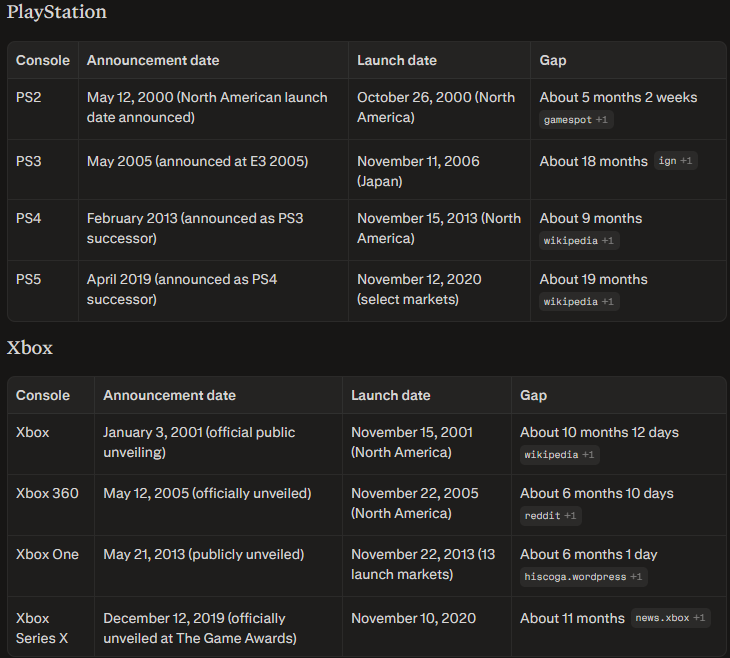Image resolution: width=730 pixels, height=658 pixels.
Task: Click 'May 21, 2013 (publicly unveiled)' cell
Action: click(x=218, y=566)
